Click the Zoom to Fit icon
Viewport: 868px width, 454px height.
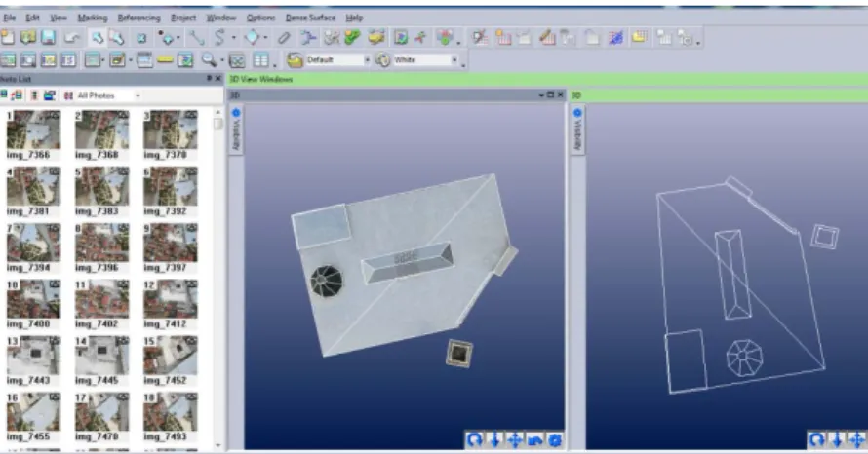[x=237, y=59]
